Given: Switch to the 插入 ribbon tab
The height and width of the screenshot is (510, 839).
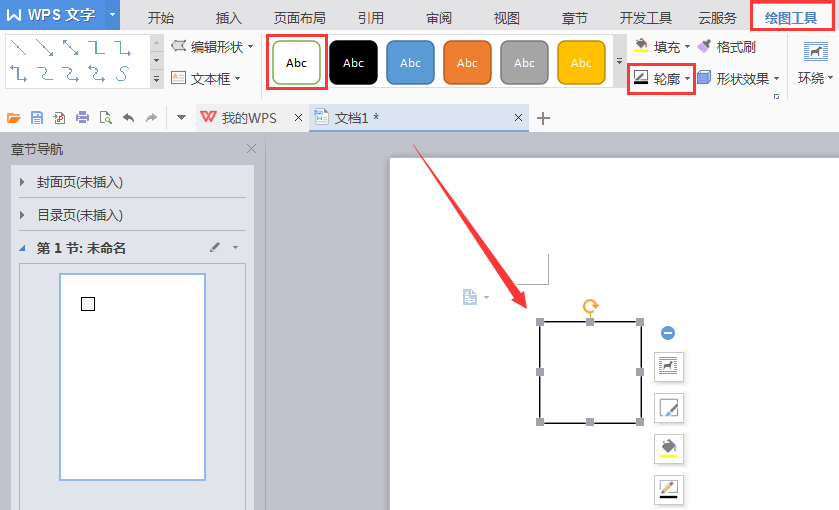Looking at the screenshot, I should (228, 18).
